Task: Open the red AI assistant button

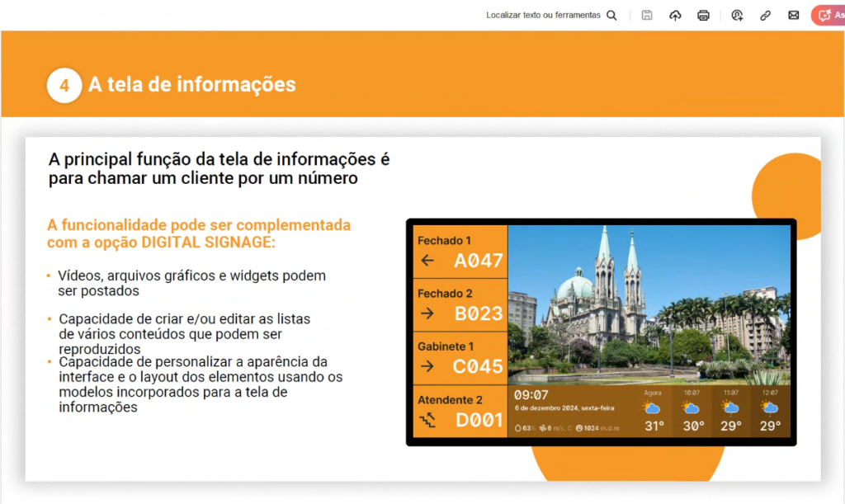Action: point(828,16)
